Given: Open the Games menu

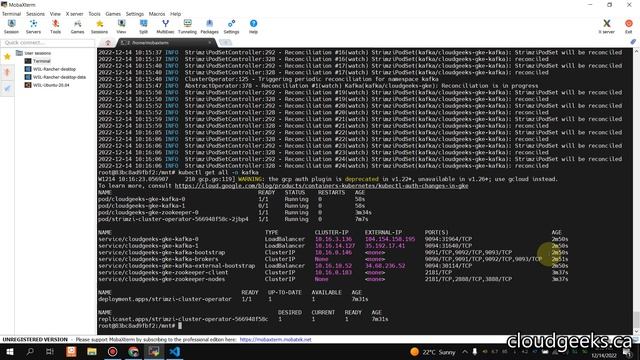Looking at the screenshot, I should point(113,14).
